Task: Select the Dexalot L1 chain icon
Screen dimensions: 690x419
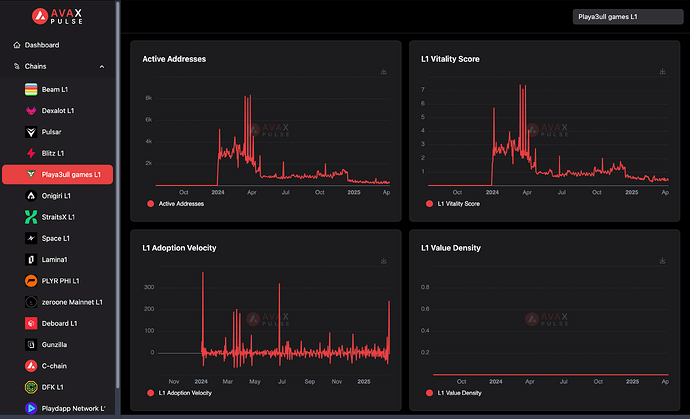Action: pos(31,111)
